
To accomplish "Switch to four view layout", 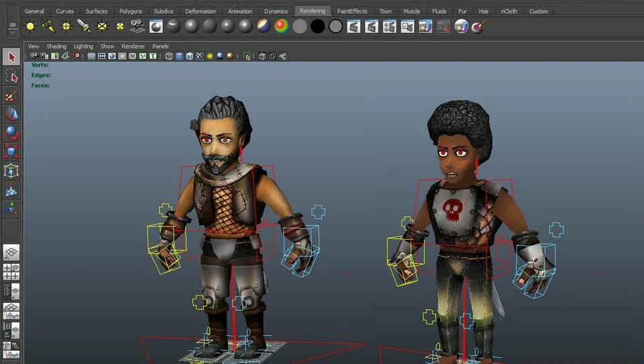I will coord(11,272).
